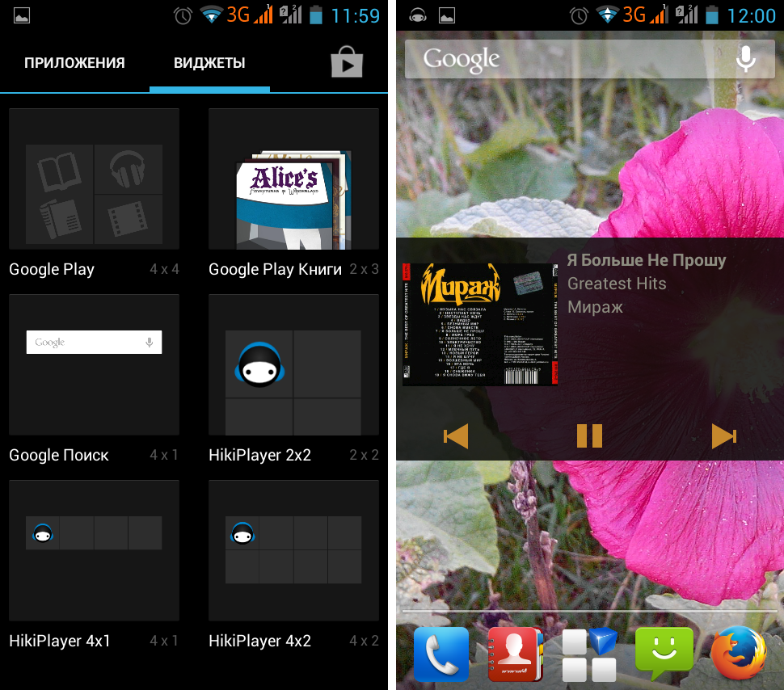Tap the Google search bar on home screen
The height and width of the screenshot is (690, 784).
pyautogui.click(x=589, y=59)
